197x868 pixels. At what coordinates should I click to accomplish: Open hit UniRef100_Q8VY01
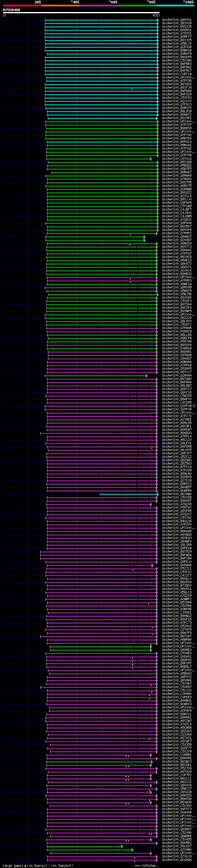[176, 20]
